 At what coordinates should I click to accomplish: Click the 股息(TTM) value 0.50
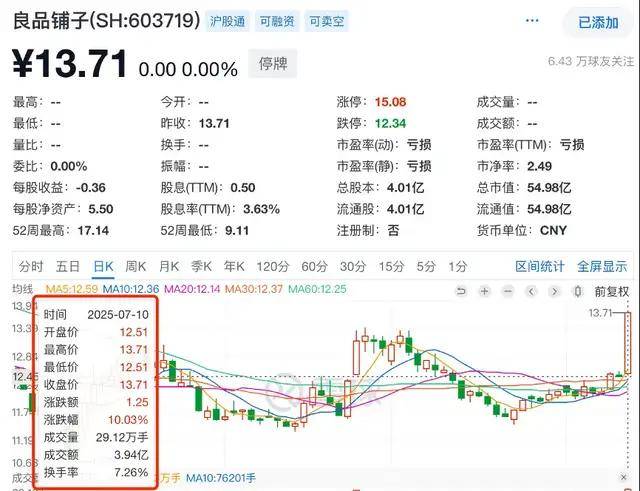point(243,188)
